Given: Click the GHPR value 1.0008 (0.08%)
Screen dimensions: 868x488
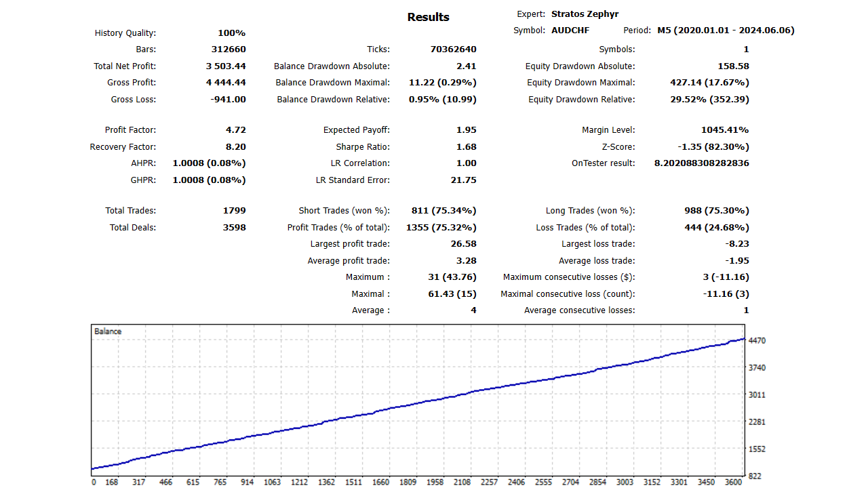Looking at the screenshot, I should tap(210, 180).
